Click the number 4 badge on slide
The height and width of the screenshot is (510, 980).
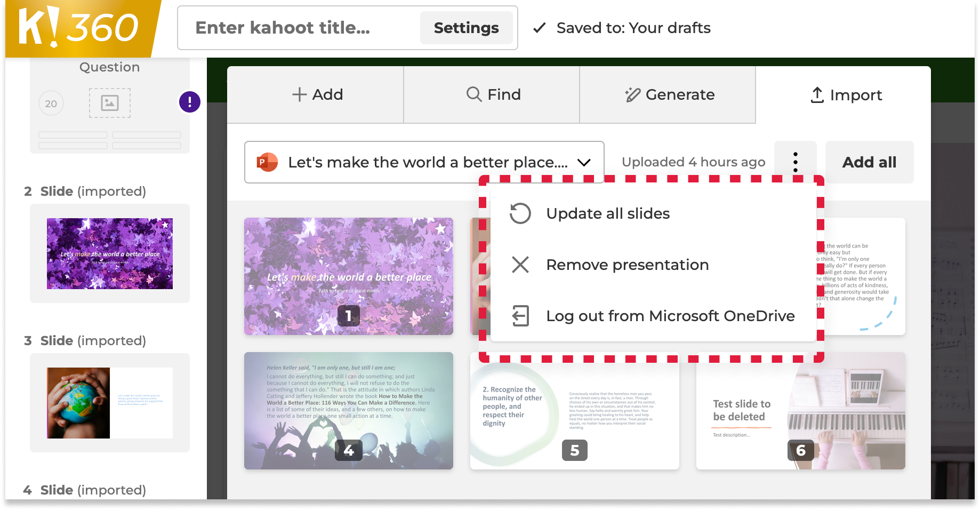coord(349,450)
